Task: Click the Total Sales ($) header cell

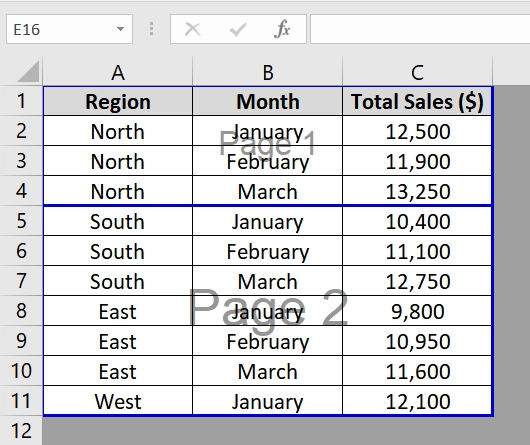Action: point(417,101)
